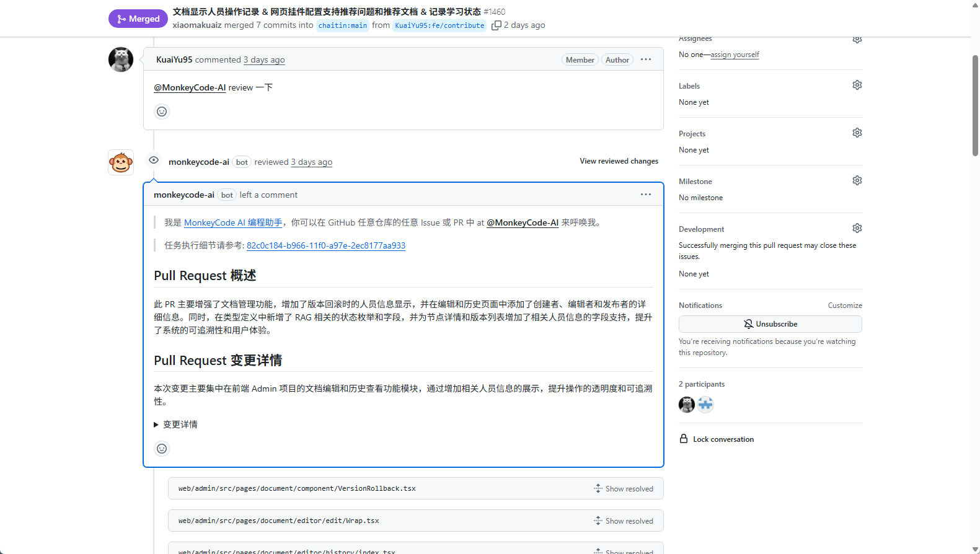Click View reviewed changes
Viewport: 980px width, 554px height.
619,161
